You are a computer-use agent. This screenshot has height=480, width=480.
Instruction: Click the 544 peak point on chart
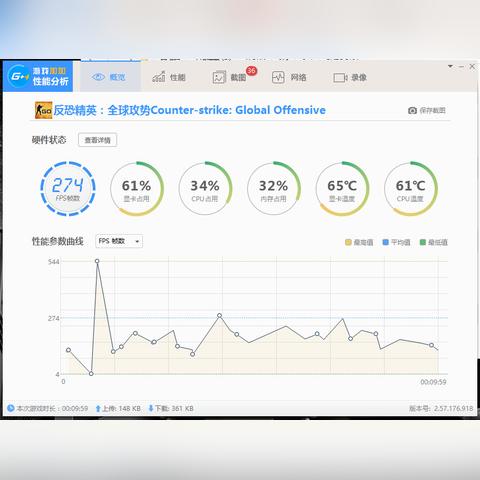(x=97, y=261)
